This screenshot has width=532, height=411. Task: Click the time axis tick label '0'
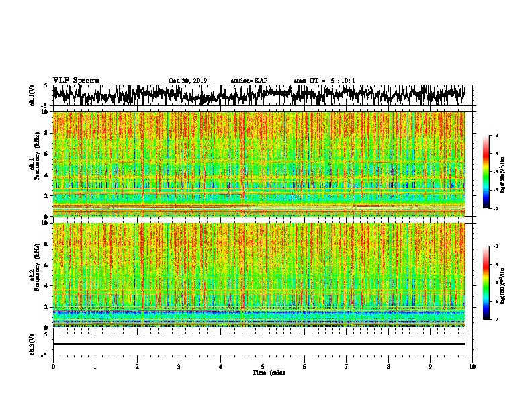click(x=53, y=366)
